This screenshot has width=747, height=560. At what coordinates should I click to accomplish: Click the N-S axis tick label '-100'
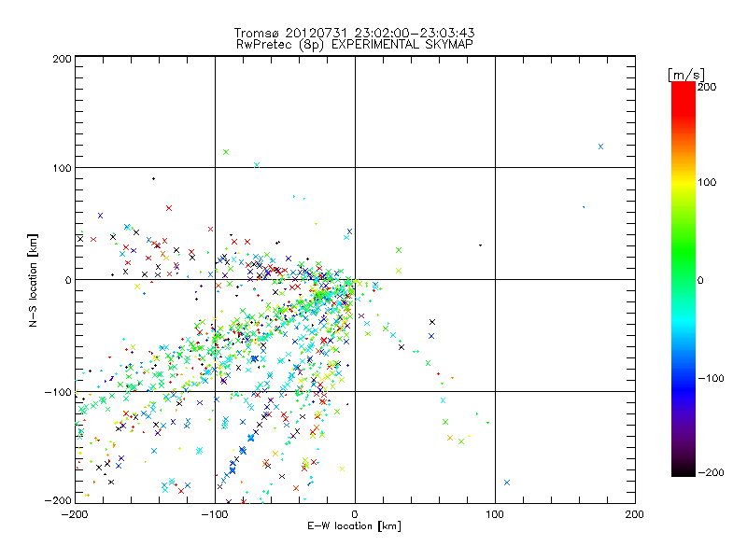(58, 392)
